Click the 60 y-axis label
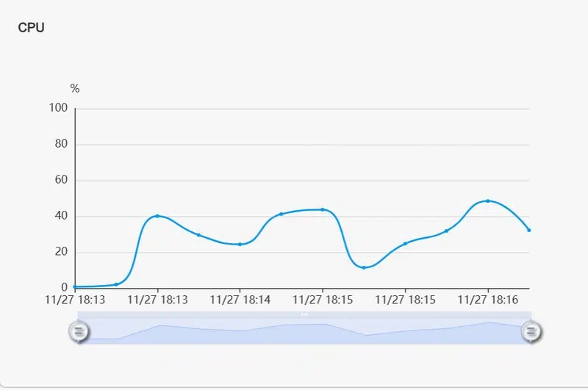This screenshot has height=390, width=588. (x=61, y=181)
